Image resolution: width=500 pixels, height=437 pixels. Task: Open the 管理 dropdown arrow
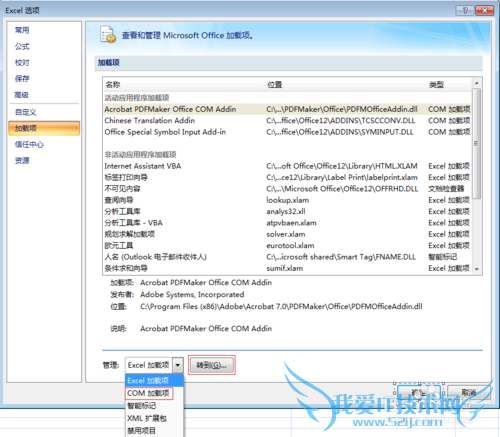coord(178,365)
